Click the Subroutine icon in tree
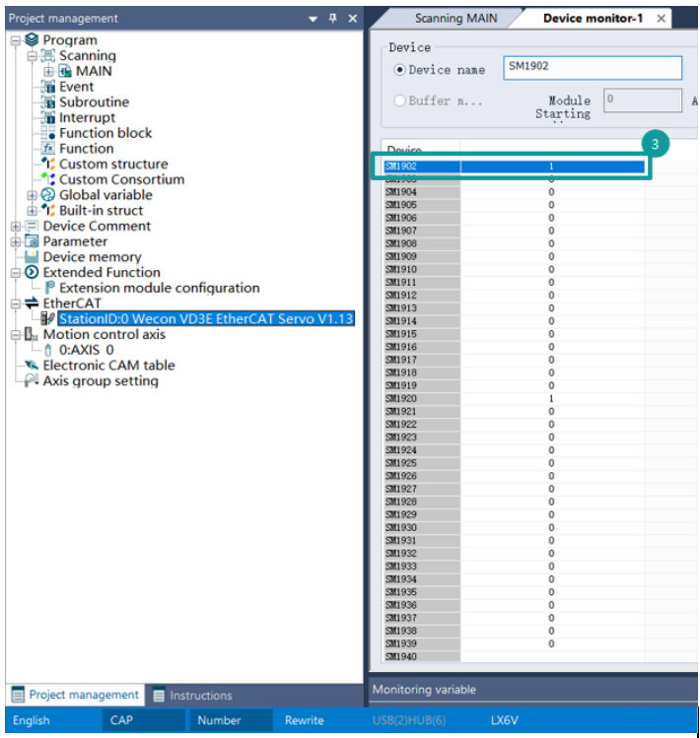Screen dimensions: 700x738 [49, 102]
